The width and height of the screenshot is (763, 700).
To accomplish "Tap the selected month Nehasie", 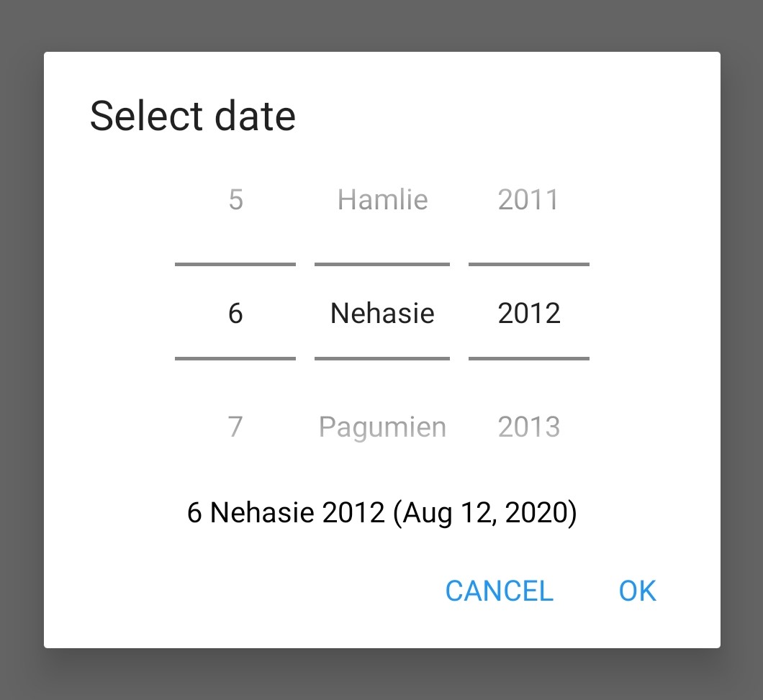I will point(382,313).
